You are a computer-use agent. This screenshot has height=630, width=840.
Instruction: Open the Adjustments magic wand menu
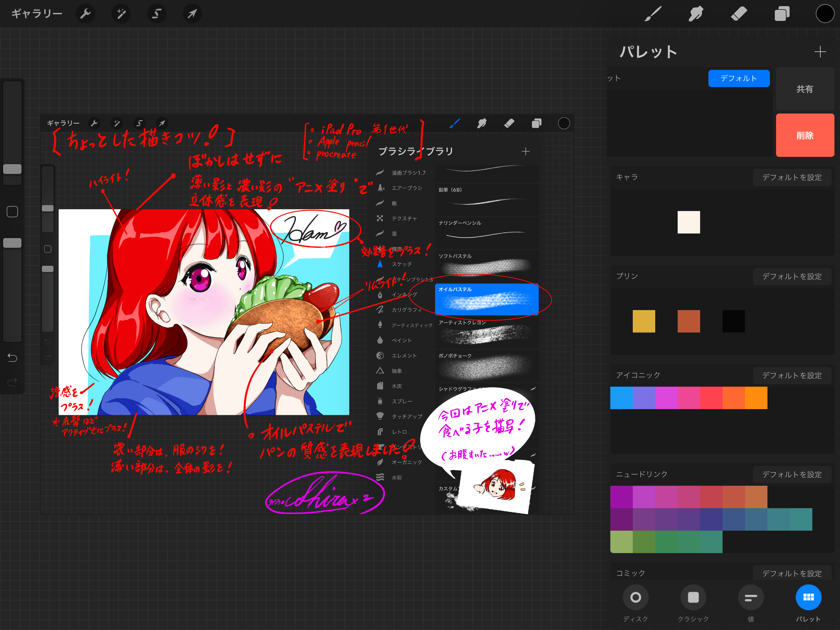click(x=121, y=14)
